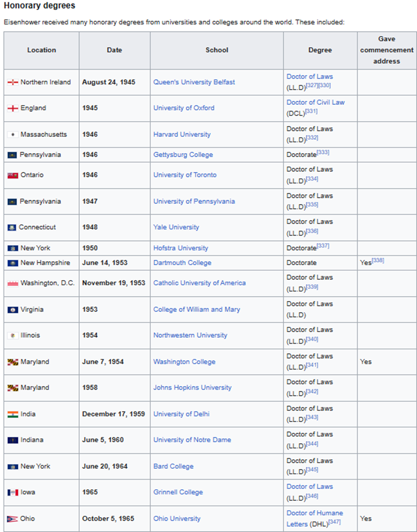The image size is (417, 532).
Task: Click the Connecticut flag icon
Action: (x=12, y=227)
